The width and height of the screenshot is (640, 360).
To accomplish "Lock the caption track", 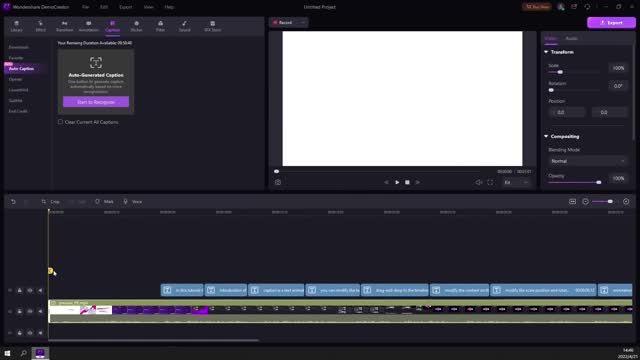I will click(x=20, y=290).
